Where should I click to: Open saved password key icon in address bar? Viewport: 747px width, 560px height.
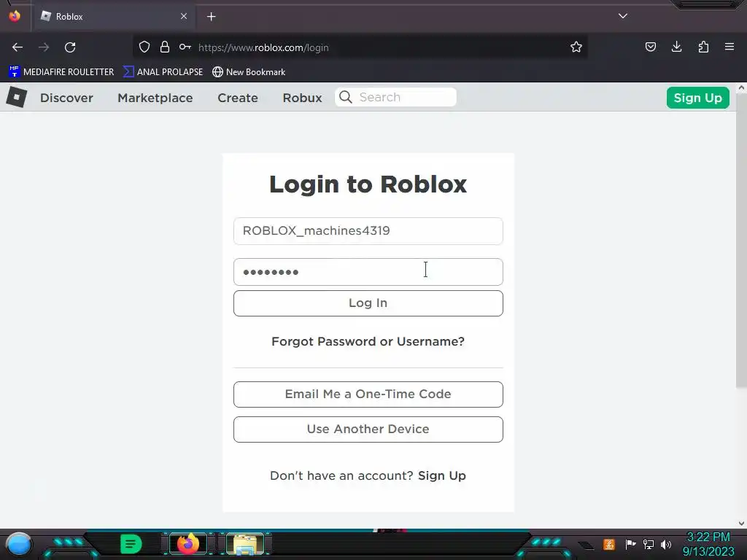tap(185, 47)
